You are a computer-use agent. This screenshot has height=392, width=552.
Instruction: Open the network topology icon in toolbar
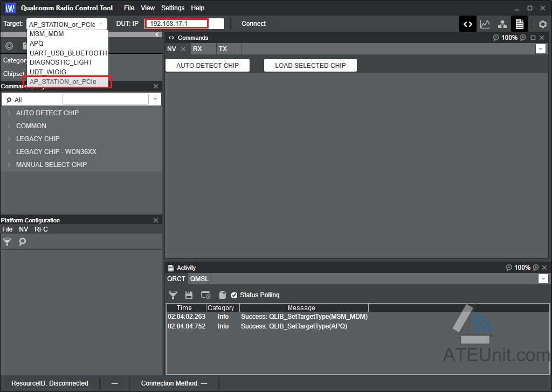pyautogui.click(x=502, y=24)
